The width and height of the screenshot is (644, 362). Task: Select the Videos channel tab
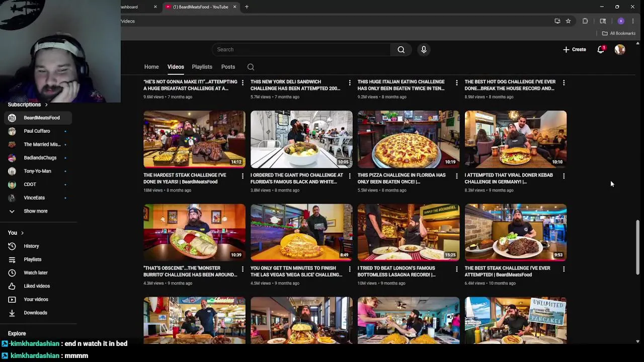tap(176, 67)
